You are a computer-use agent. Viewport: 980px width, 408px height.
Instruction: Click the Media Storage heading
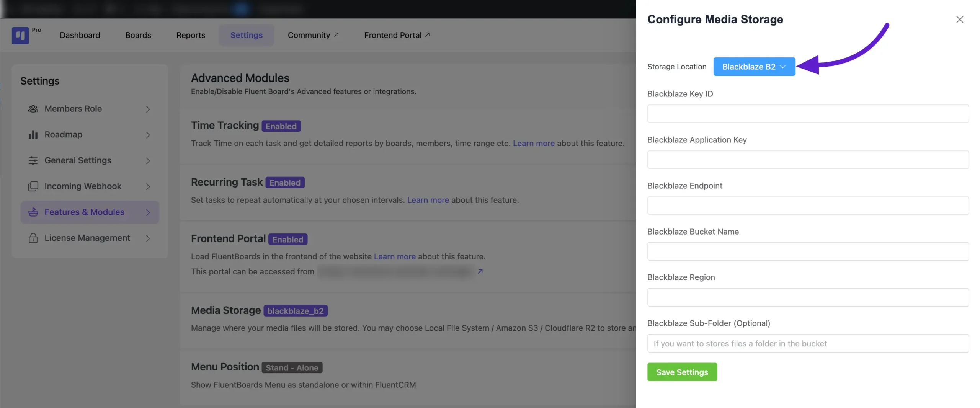click(226, 310)
